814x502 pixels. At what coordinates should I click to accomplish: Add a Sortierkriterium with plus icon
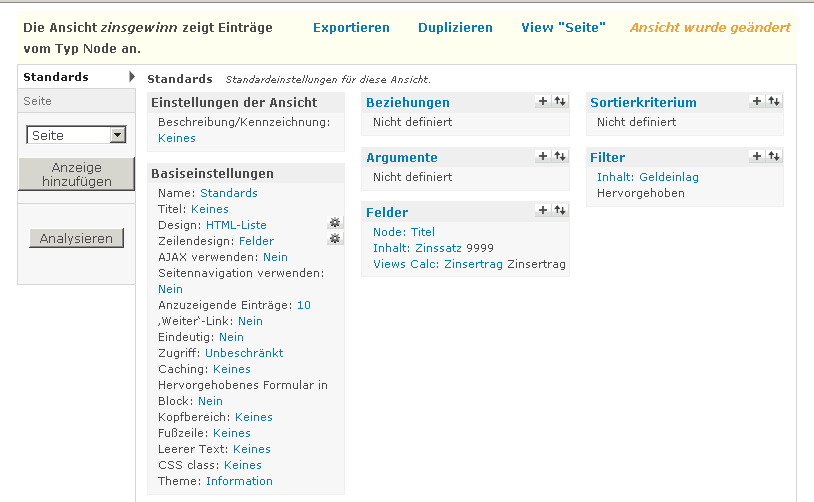[x=757, y=102]
